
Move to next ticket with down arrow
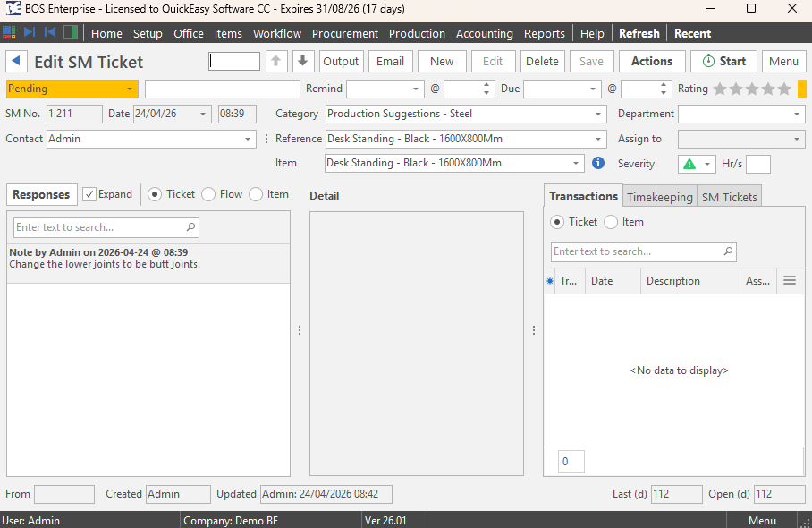(x=303, y=61)
